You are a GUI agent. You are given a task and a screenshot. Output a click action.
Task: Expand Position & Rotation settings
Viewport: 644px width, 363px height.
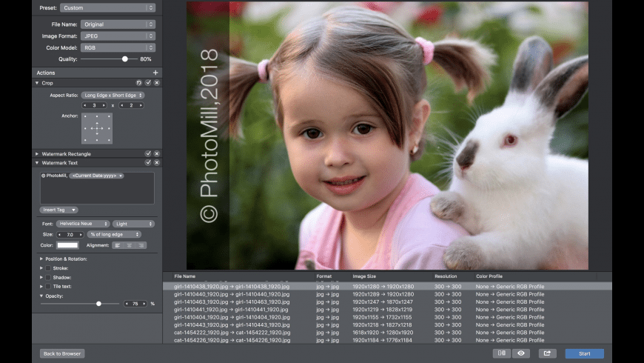[x=41, y=259]
